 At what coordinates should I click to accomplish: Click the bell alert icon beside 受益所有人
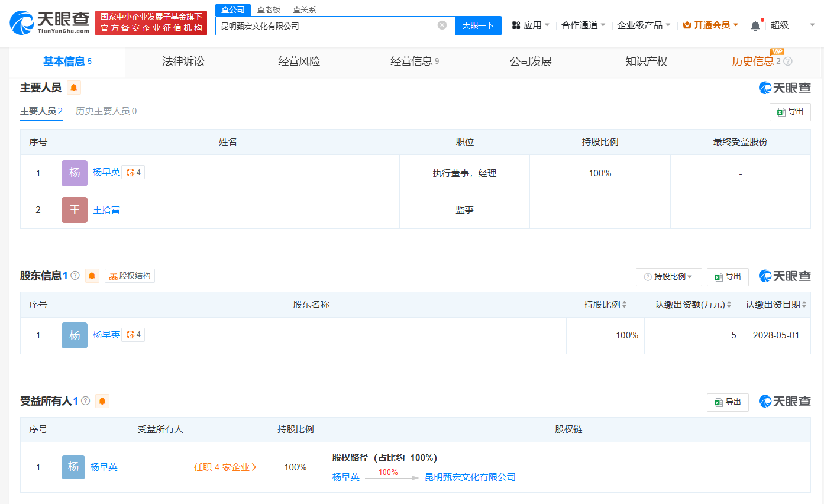[102, 401]
